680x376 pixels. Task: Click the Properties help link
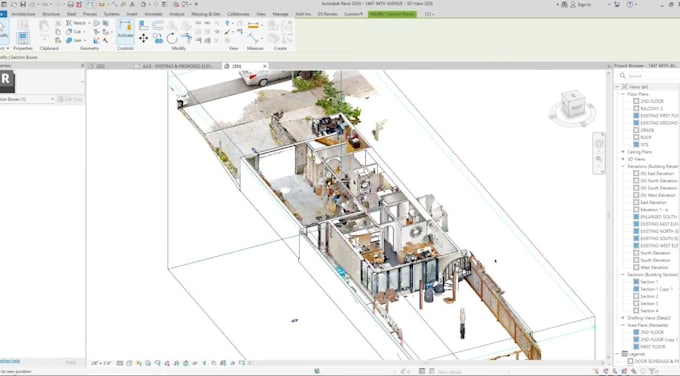pyautogui.click(x=10, y=361)
